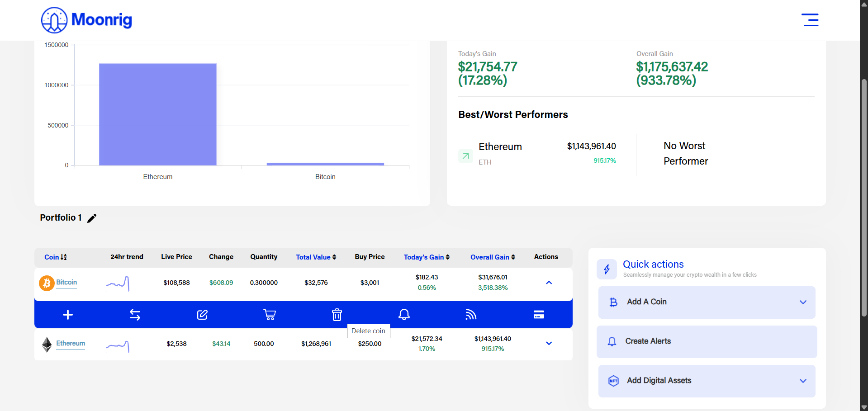Edit Portfolio 1 name with pencil icon
Viewport: 868px width, 411px height.
point(92,218)
